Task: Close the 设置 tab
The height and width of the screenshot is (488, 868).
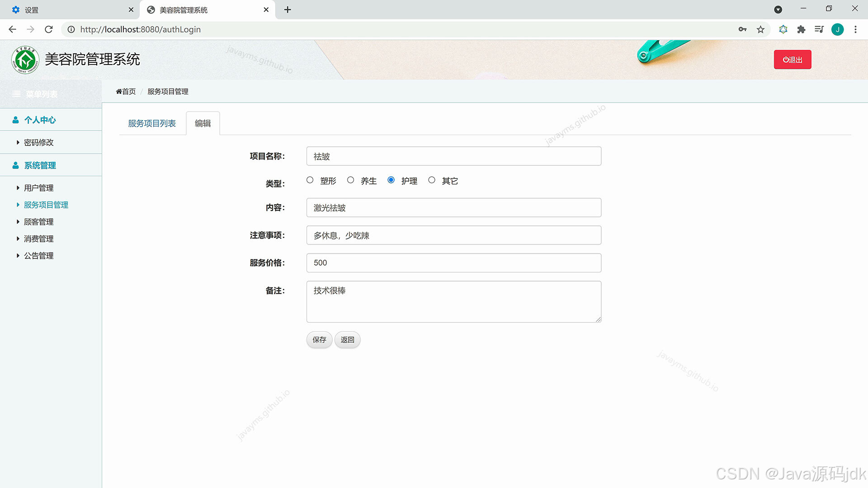Action: tap(131, 9)
